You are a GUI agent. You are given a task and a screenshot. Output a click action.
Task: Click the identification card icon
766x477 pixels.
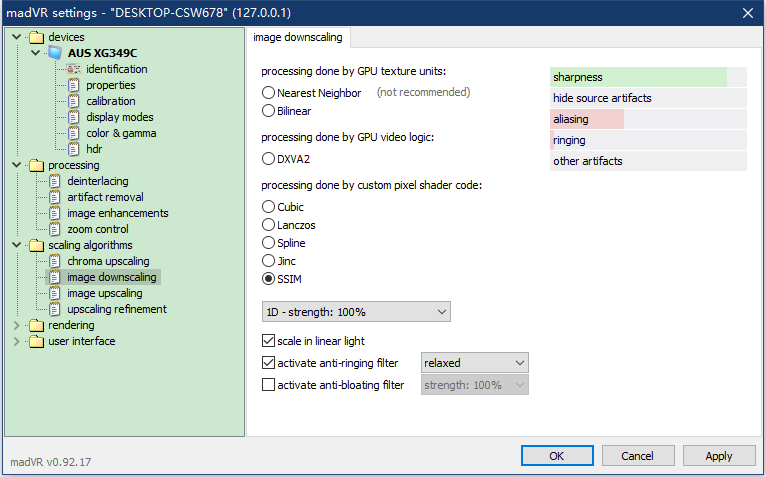tap(73, 69)
